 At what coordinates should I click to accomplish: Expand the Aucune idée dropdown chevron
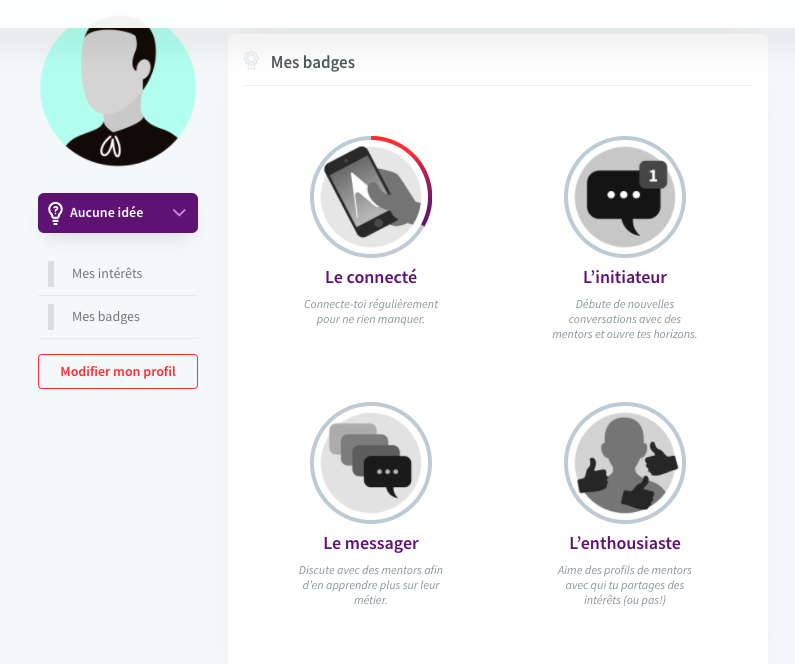click(179, 212)
